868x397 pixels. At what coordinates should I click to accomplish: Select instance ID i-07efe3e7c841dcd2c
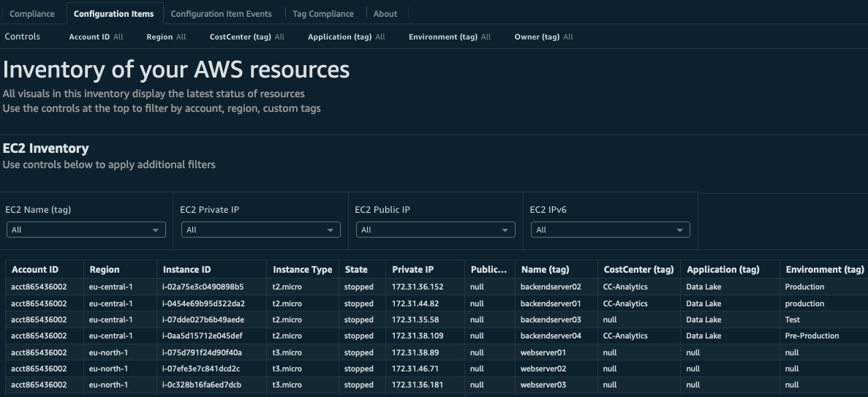tap(201, 368)
